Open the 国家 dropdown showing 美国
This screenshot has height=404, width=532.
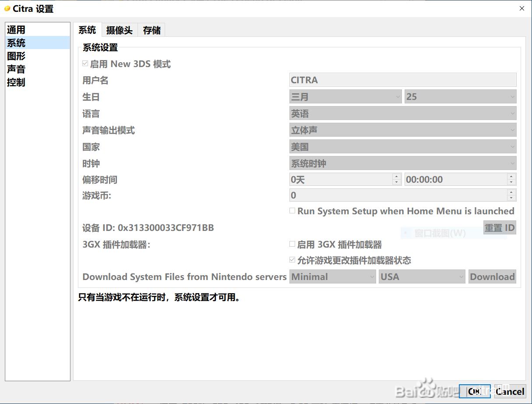point(403,147)
